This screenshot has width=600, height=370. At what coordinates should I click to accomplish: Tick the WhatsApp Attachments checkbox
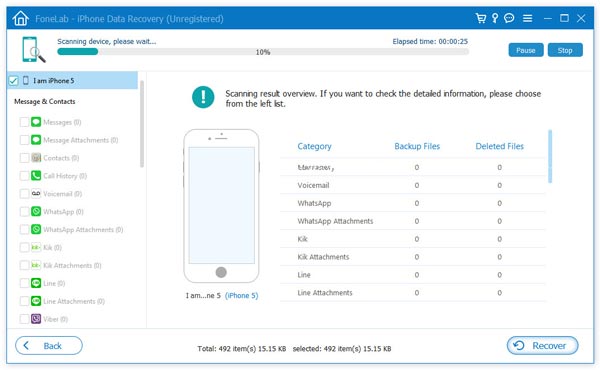tap(24, 230)
